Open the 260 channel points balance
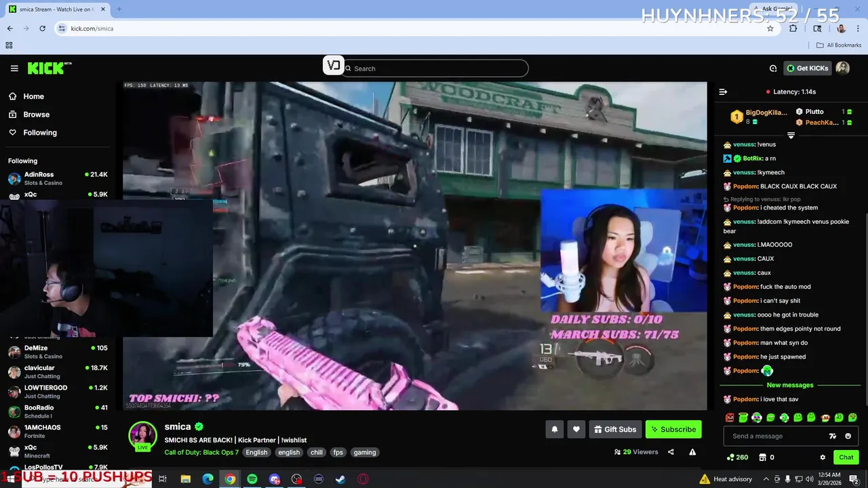The height and width of the screenshot is (488, 868). [737, 457]
